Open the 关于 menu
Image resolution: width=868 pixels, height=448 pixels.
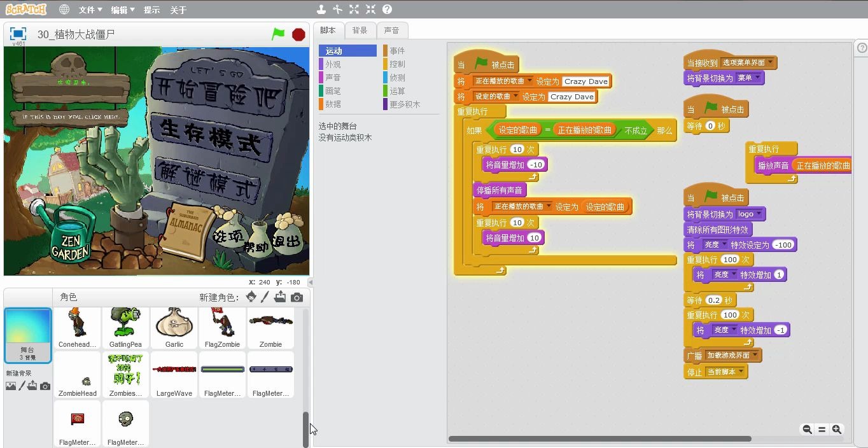(178, 10)
